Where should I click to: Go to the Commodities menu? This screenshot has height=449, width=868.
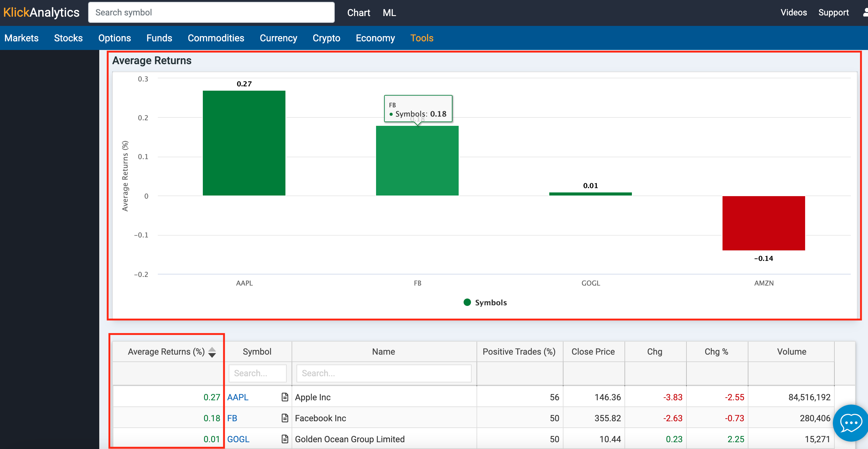[x=216, y=38]
